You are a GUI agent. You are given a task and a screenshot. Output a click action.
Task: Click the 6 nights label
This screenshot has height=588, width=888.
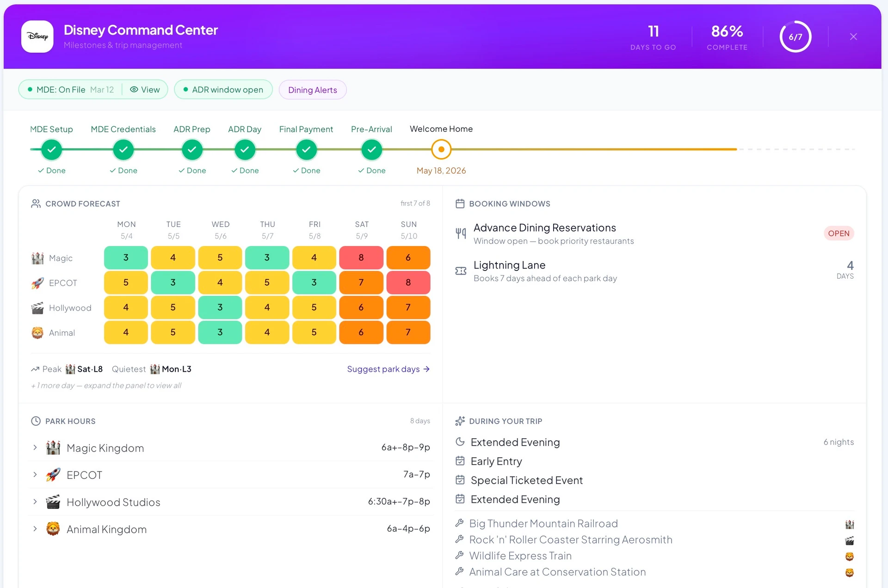pyautogui.click(x=839, y=442)
